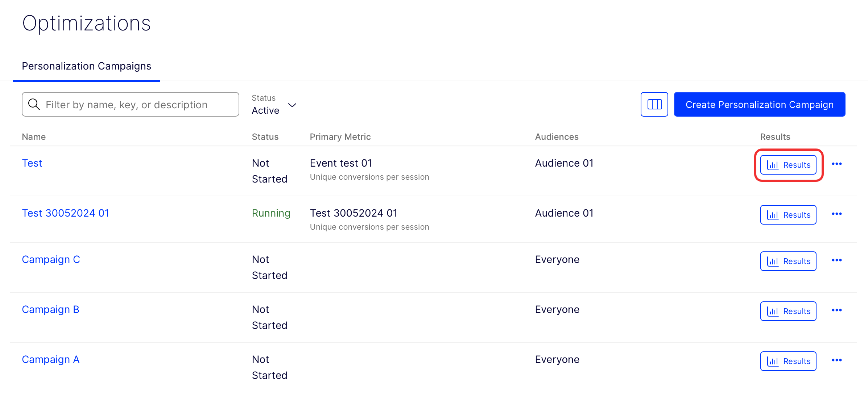Open Results for Campaign A
The width and height of the screenshot is (868, 418).
pos(788,361)
